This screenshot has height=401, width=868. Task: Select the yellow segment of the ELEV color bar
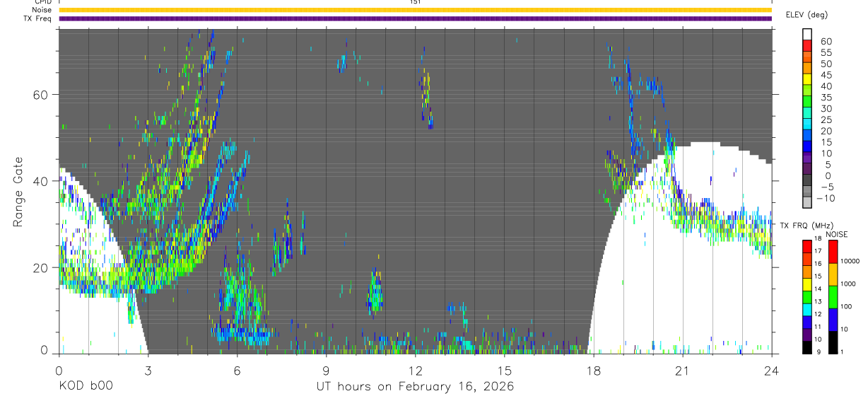pyautogui.click(x=807, y=80)
